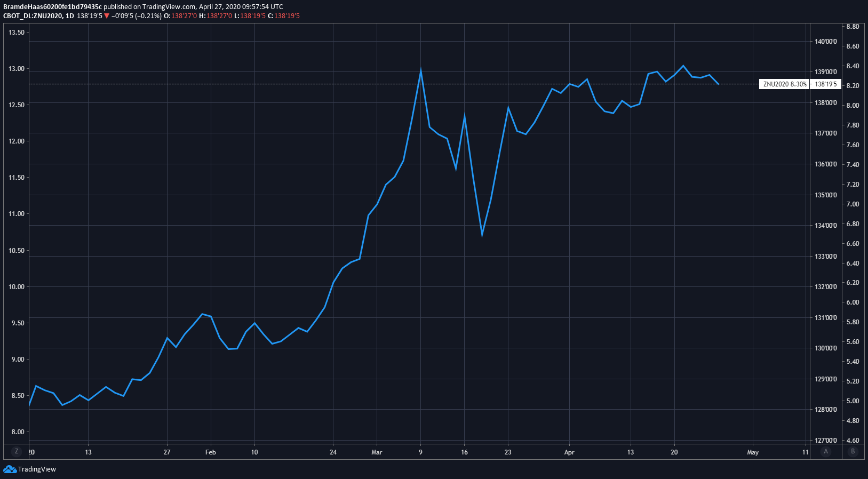
Task: Click the May label on time axis
Action: pos(753,452)
